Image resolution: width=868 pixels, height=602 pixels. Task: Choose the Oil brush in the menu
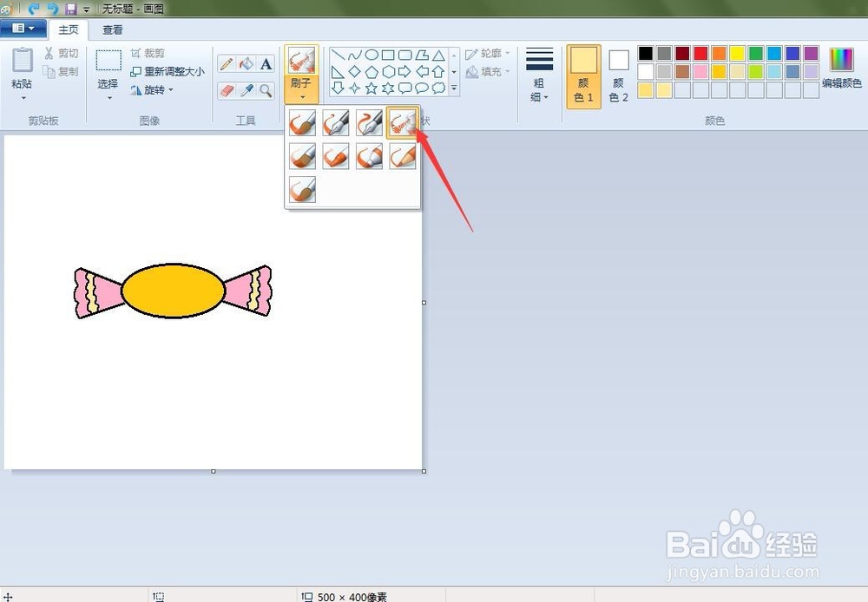click(302, 156)
